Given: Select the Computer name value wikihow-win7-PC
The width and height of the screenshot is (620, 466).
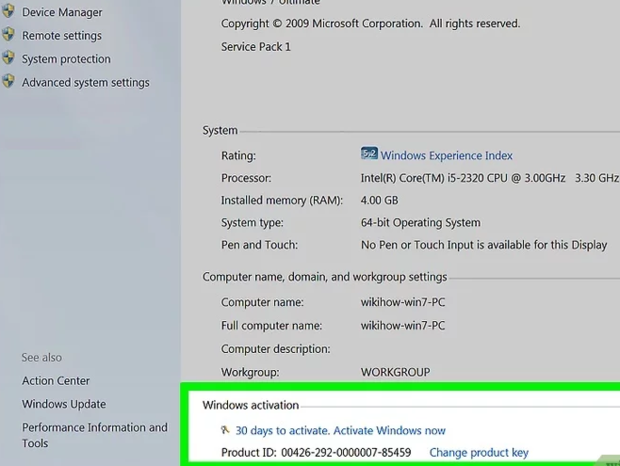Looking at the screenshot, I should tap(403, 302).
